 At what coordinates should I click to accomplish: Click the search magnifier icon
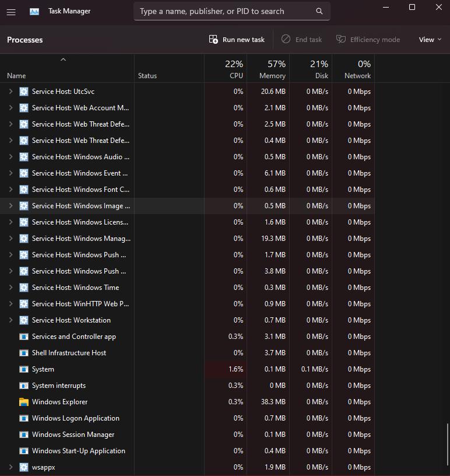(x=319, y=11)
